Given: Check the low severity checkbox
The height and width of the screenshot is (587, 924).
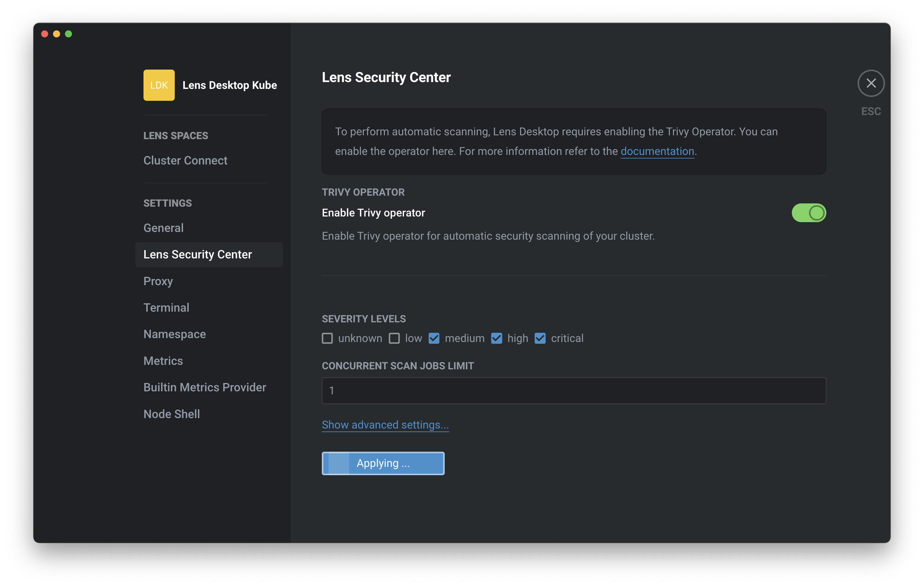Looking at the screenshot, I should [394, 338].
